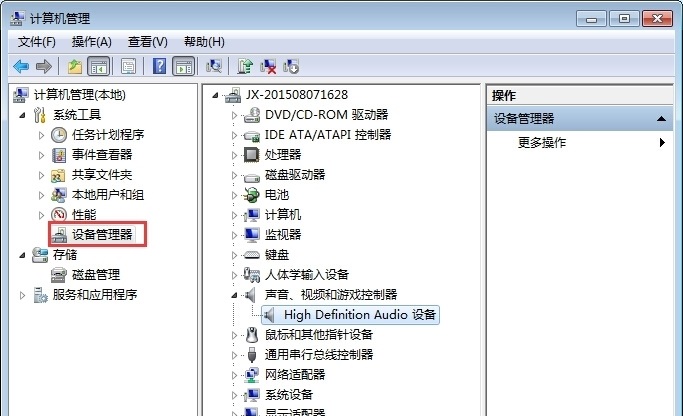The width and height of the screenshot is (683, 416).
Task: Click the scan for hardware changes icon
Action: pos(214,67)
